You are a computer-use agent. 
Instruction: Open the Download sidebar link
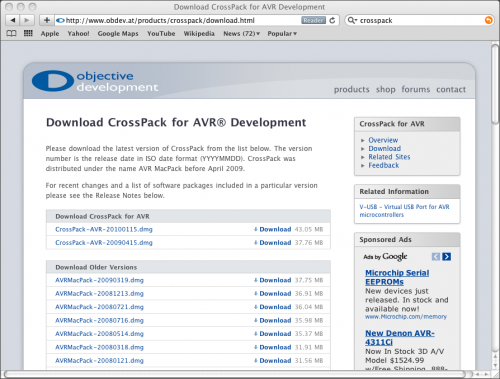pos(385,148)
